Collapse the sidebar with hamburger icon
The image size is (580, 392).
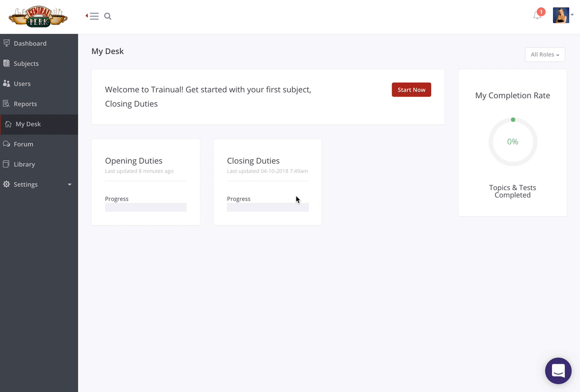(94, 16)
